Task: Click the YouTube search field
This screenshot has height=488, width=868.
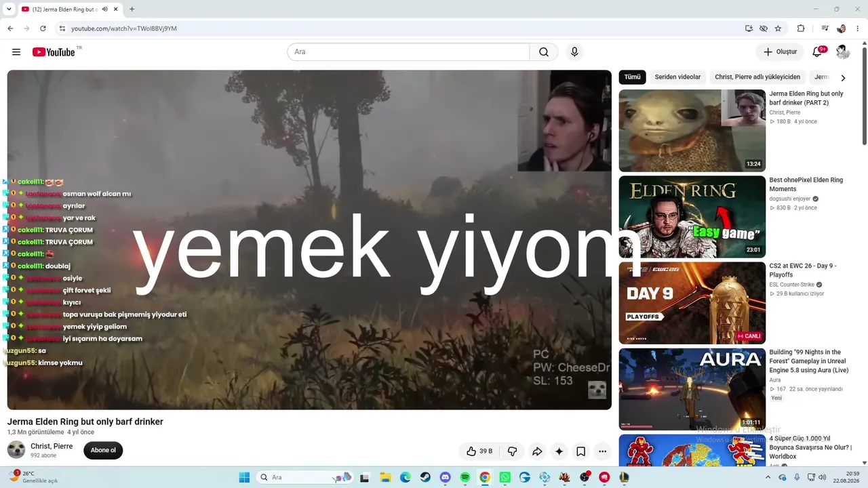Action: point(408,52)
